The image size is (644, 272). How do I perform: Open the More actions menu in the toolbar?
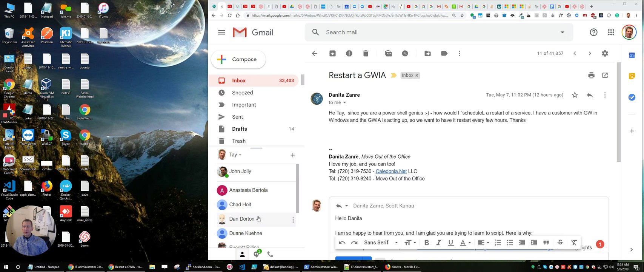[x=459, y=54]
